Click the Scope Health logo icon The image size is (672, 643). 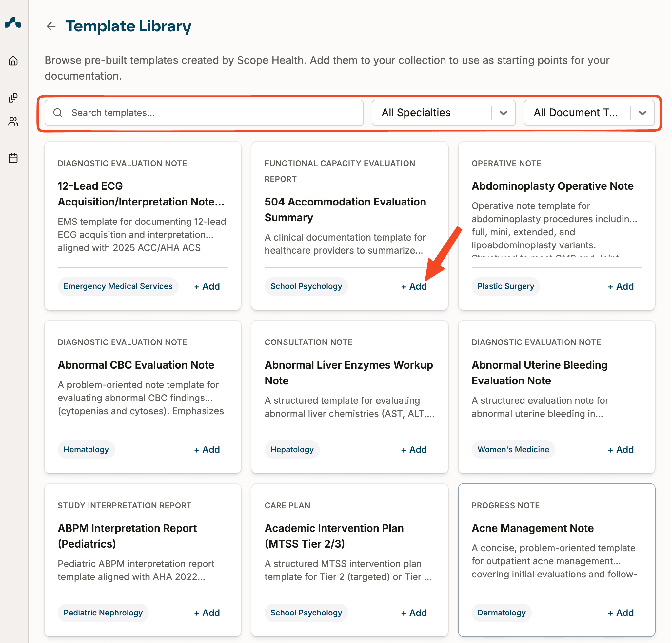(x=13, y=23)
